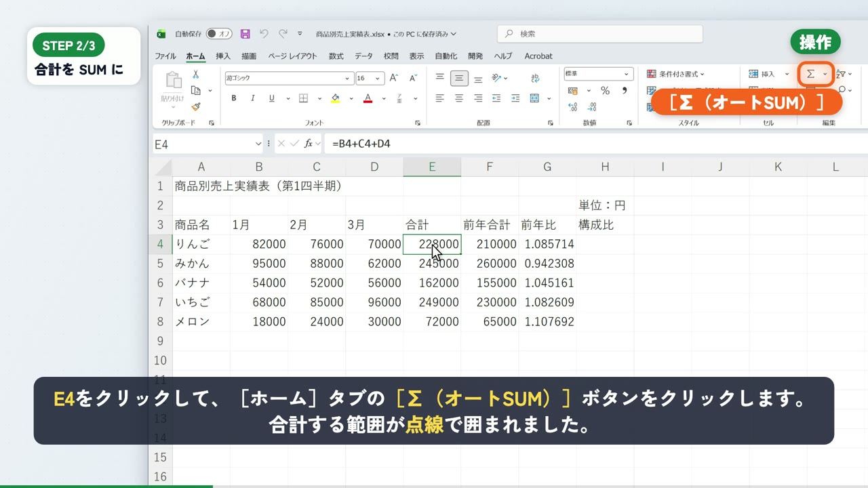Cut selection with the scissors icon
Image resolution: width=868 pixels, height=488 pixels.
coord(195,74)
